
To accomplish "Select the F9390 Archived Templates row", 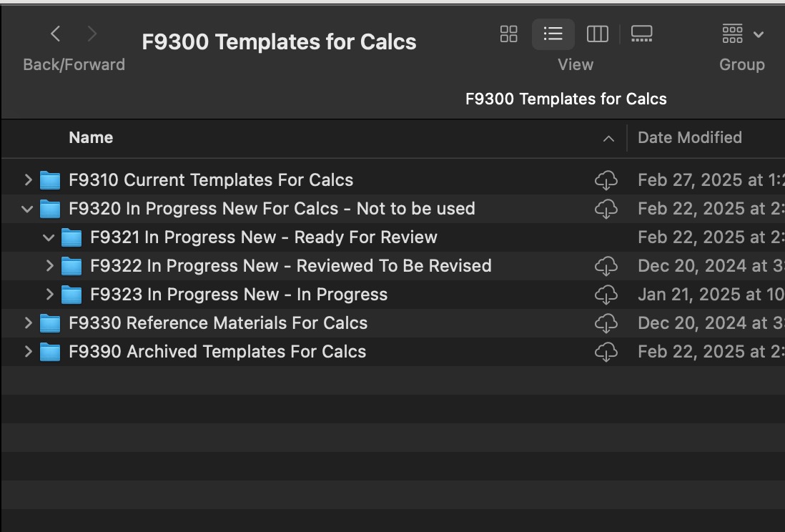I will click(x=217, y=352).
